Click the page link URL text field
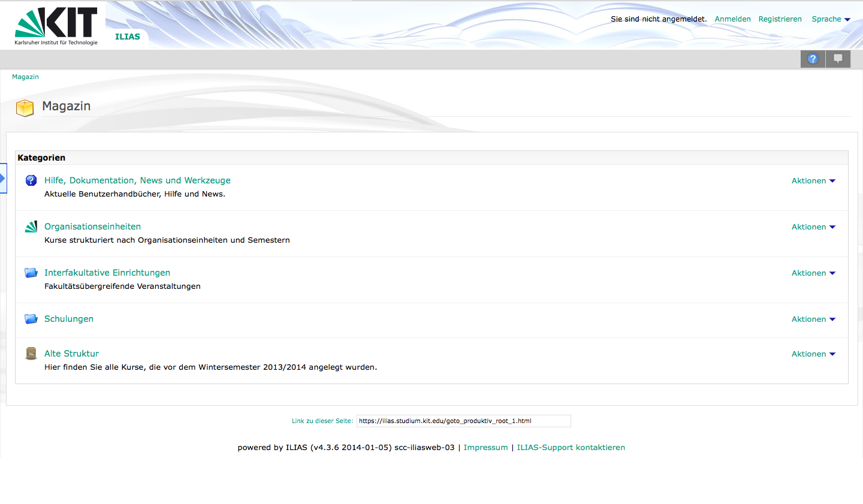 coord(463,421)
